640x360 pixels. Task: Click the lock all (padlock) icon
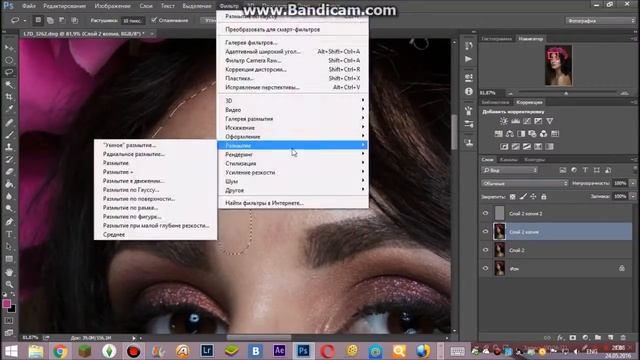tap(544, 197)
